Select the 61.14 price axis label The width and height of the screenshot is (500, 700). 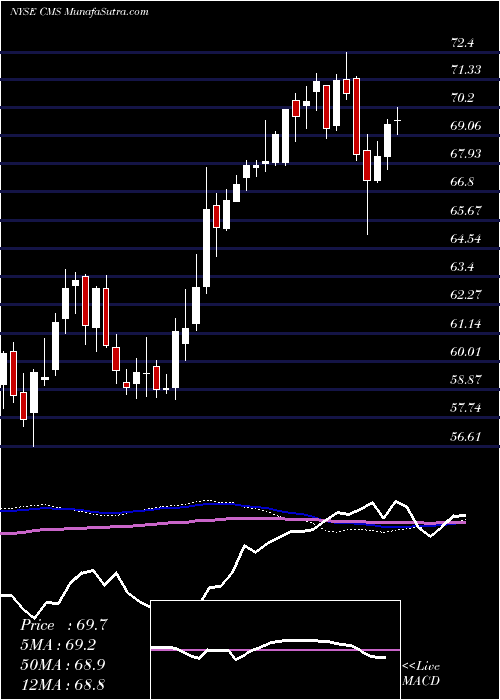[467, 324]
